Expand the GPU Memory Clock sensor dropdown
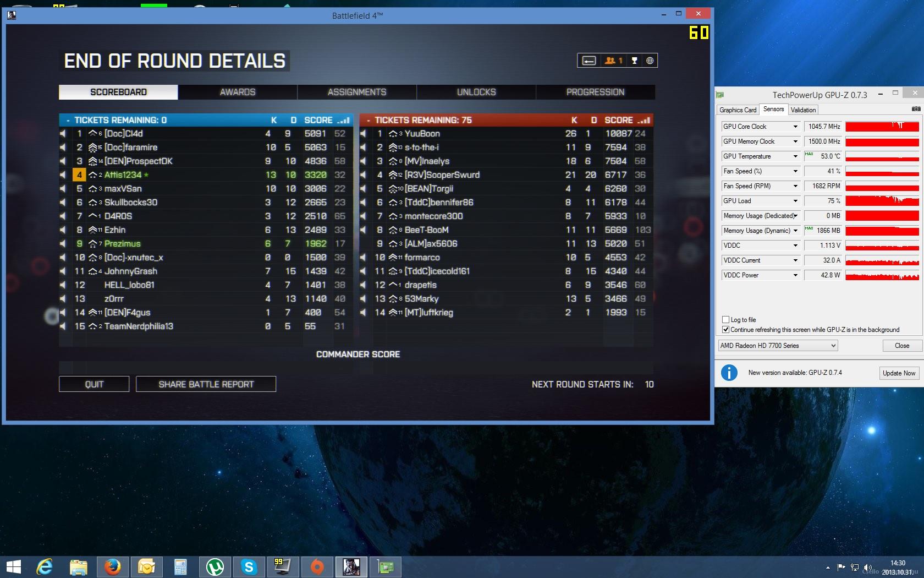This screenshot has width=924, height=578. tap(795, 141)
